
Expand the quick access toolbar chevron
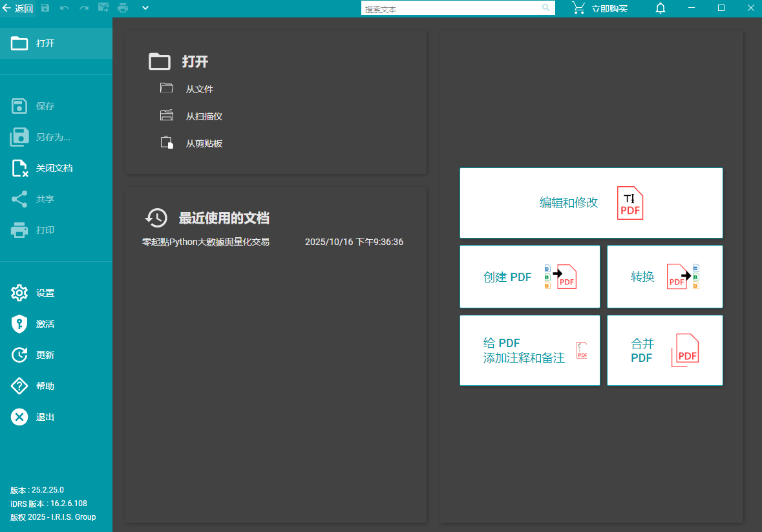click(145, 8)
